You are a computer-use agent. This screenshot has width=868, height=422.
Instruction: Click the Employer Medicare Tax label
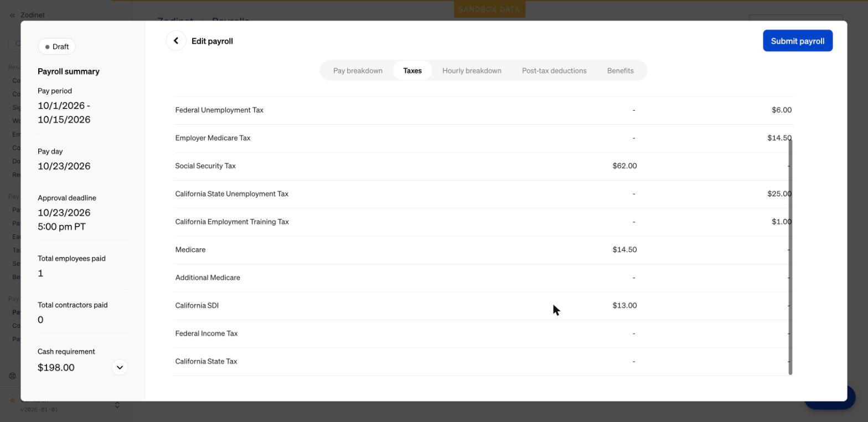coord(213,138)
